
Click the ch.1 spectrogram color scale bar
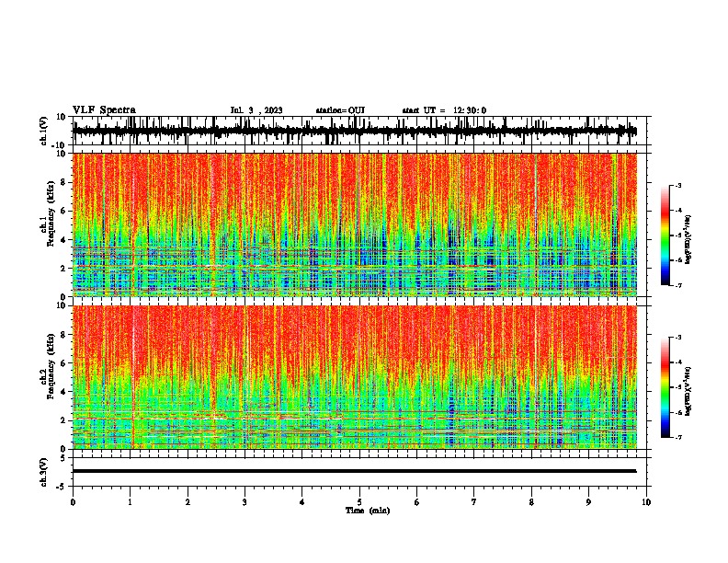point(665,236)
